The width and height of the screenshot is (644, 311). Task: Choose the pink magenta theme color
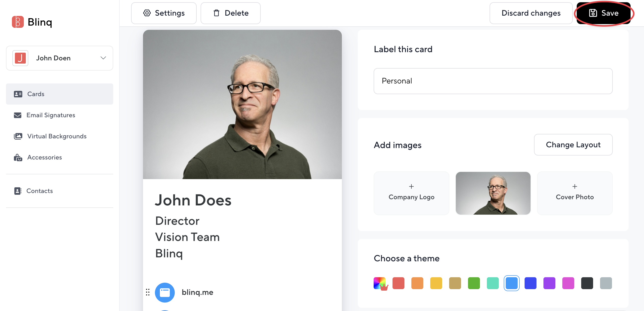click(x=568, y=283)
